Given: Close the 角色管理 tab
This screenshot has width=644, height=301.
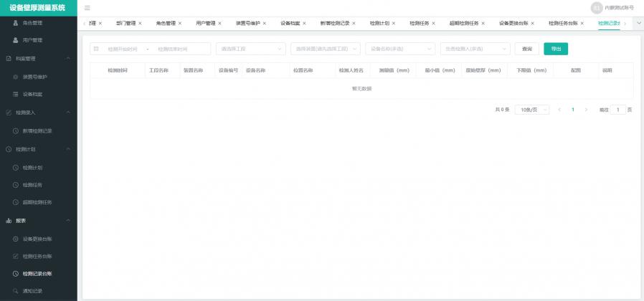Looking at the screenshot, I should point(179,24).
